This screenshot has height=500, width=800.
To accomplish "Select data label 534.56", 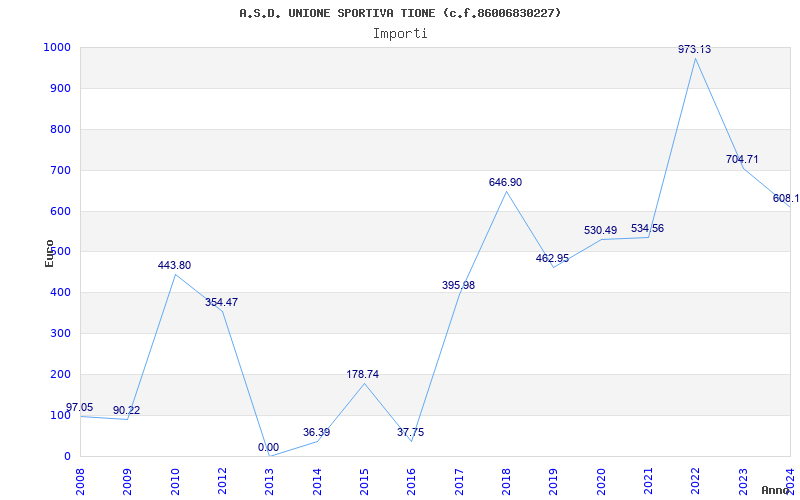I will click(x=647, y=229).
